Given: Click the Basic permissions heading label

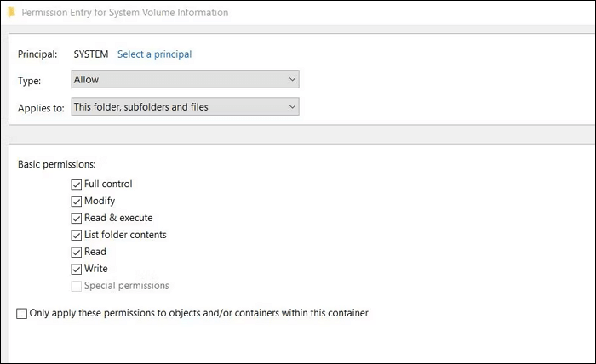Looking at the screenshot, I should tap(56, 162).
